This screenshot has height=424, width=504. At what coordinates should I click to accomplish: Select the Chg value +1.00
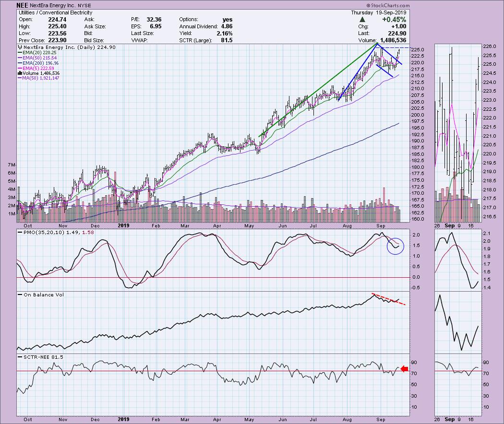[x=398, y=26]
